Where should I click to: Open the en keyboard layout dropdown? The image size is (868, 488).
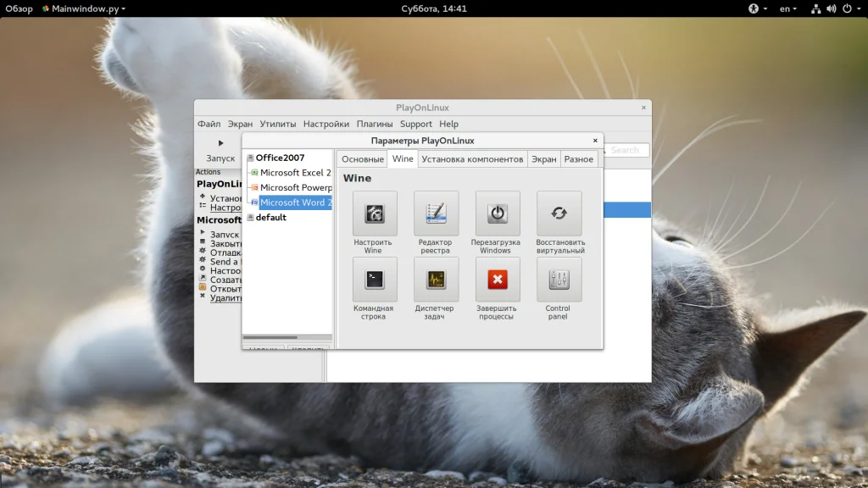tap(787, 8)
